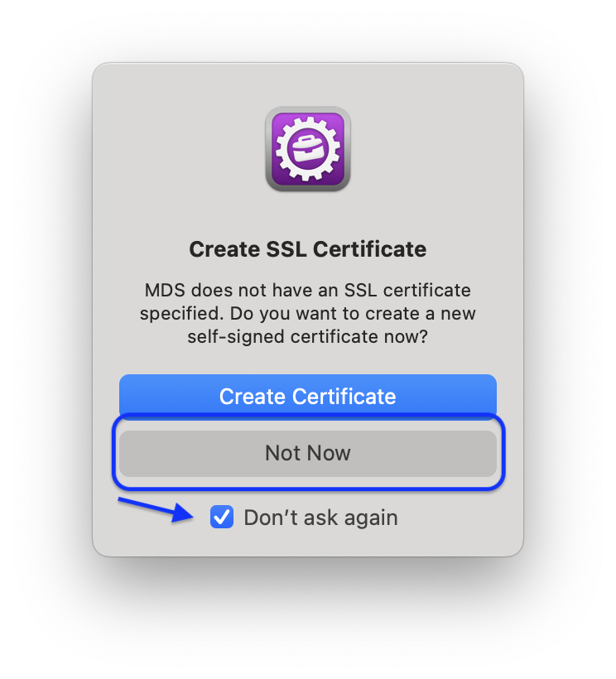616x679 pixels.
Task: Click the toolbox symbol inside the gear
Action: pyautogui.click(x=308, y=148)
